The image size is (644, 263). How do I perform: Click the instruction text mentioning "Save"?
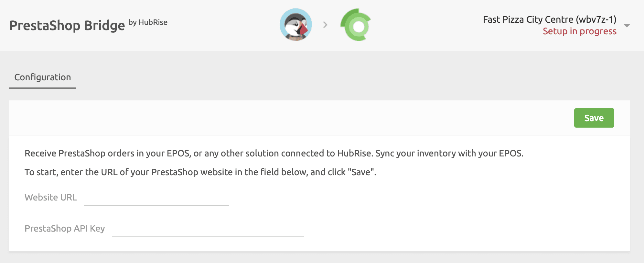point(200,172)
